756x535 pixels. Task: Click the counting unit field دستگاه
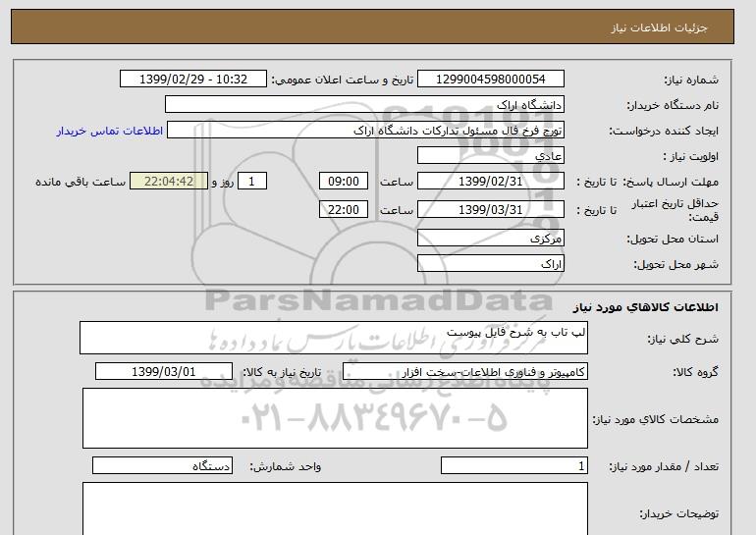click(x=162, y=465)
